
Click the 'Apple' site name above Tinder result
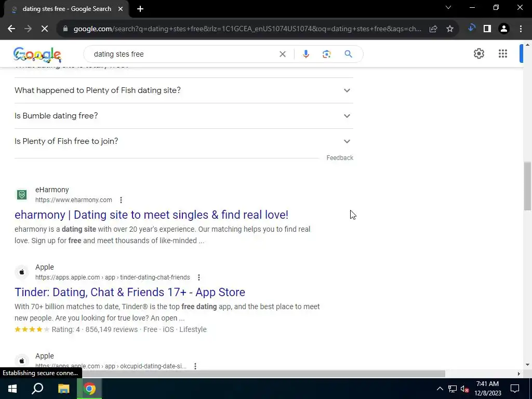tap(45, 267)
